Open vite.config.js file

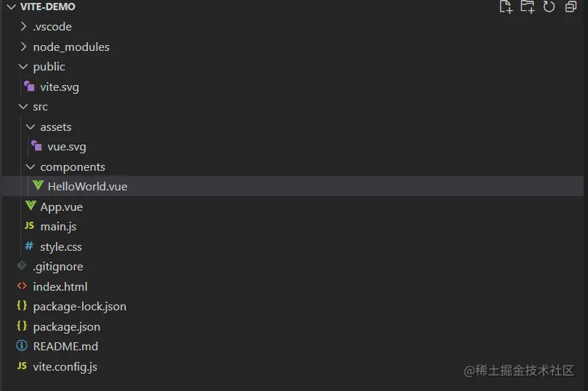coord(65,366)
